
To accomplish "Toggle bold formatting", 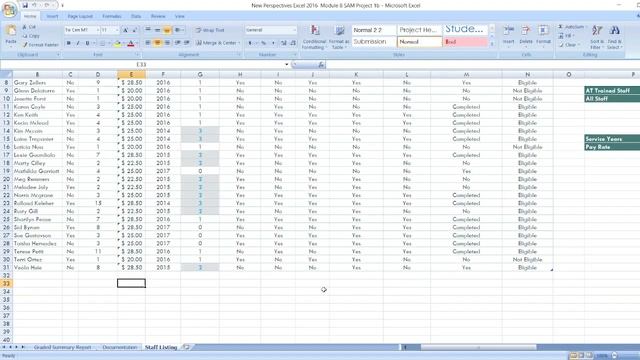I will coord(69,43).
